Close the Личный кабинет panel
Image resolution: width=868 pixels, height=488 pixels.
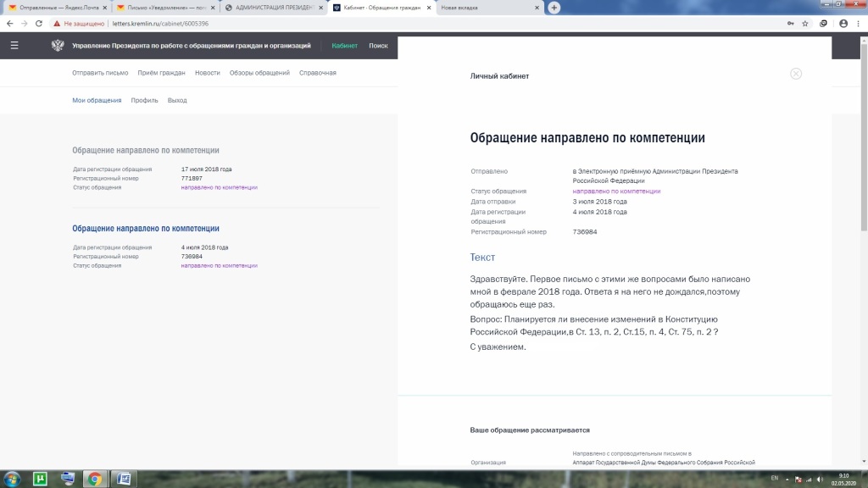tap(795, 74)
